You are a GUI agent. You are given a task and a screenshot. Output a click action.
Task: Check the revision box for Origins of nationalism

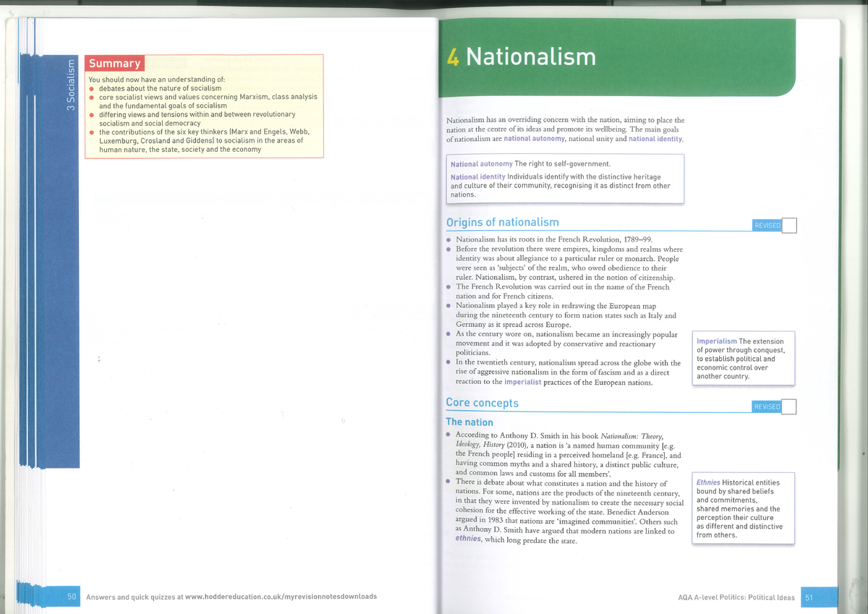789,225
